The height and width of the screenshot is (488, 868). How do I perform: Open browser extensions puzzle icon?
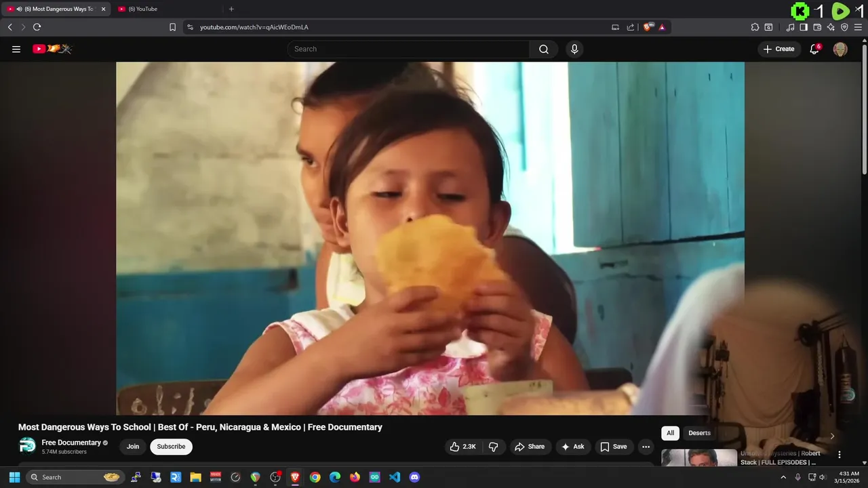point(755,27)
